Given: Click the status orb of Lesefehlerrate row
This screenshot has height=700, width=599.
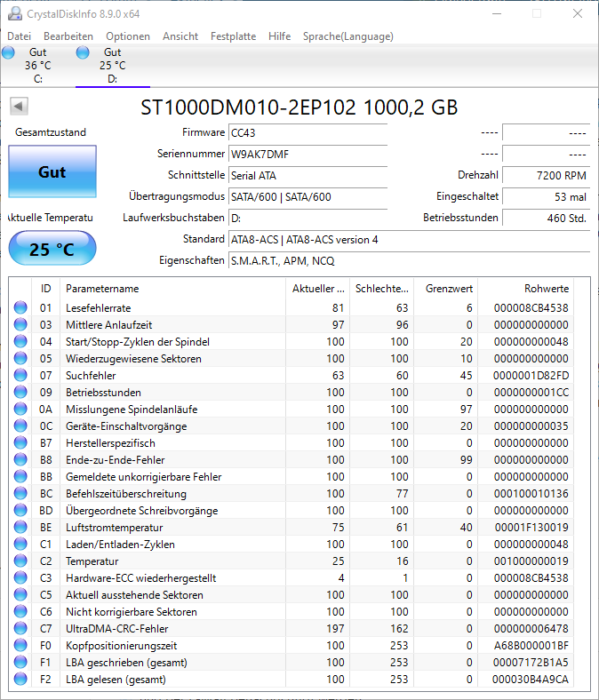Looking at the screenshot, I should [20, 307].
